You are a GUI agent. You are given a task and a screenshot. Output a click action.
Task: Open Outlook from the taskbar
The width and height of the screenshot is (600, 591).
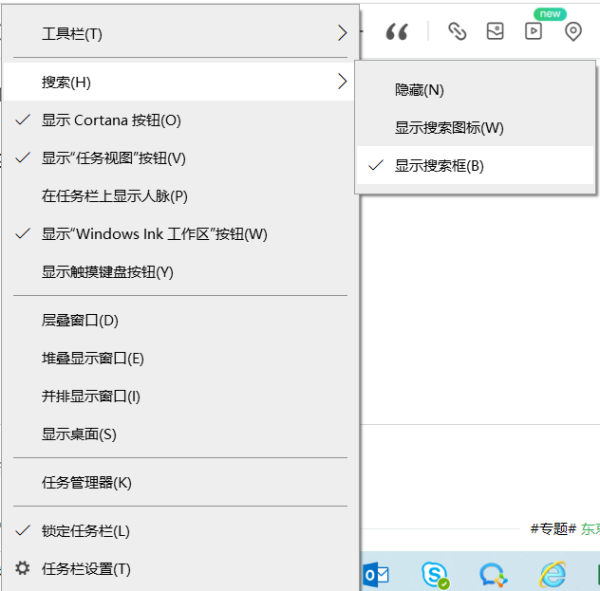coord(376,574)
